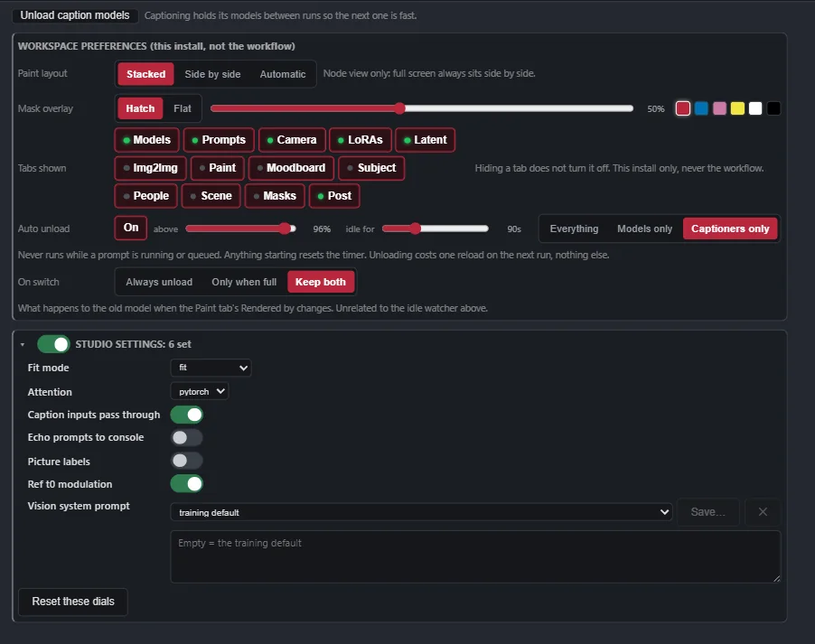
Task: Pick the pink mask color swatch
Action: coord(719,108)
